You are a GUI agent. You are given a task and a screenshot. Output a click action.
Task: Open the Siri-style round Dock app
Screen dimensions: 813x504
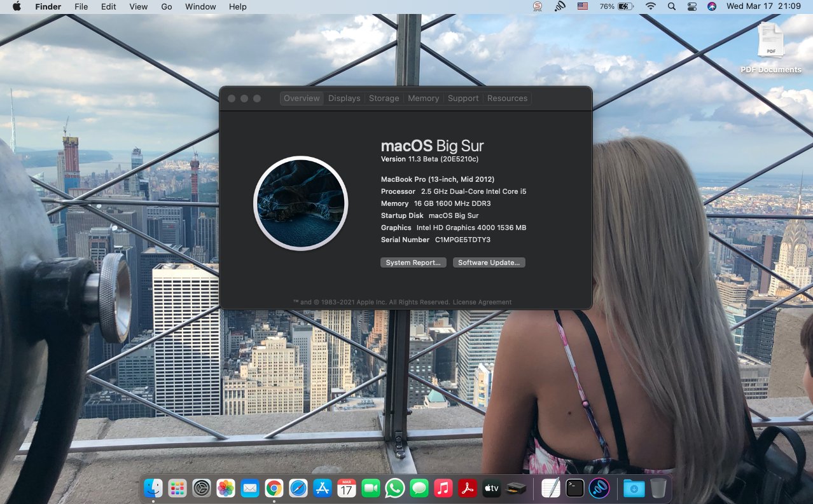pyautogui.click(x=599, y=488)
